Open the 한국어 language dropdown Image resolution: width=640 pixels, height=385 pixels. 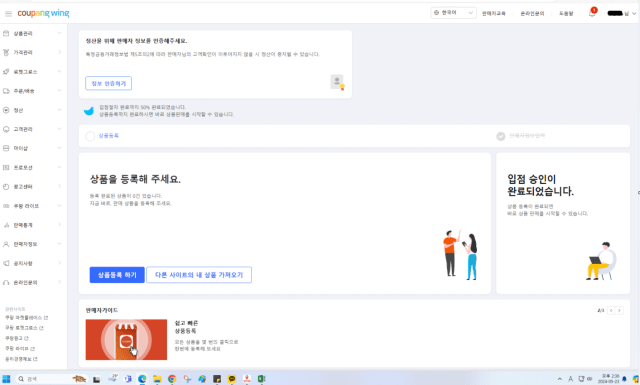click(453, 13)
